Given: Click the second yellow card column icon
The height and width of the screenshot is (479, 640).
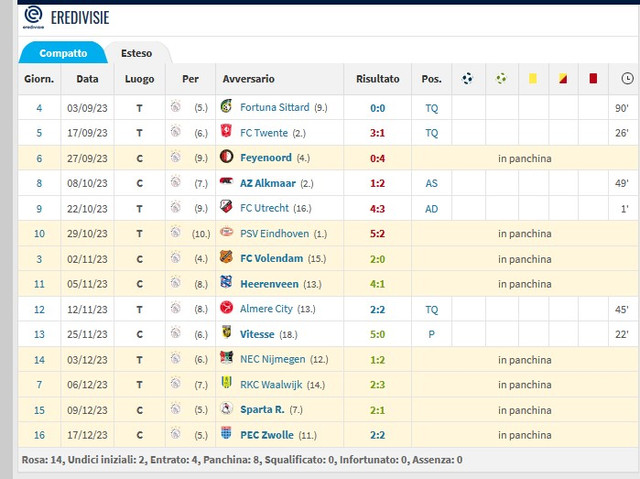Looking at the screenshot, I should pyautogui.click(x=563, y=78).
